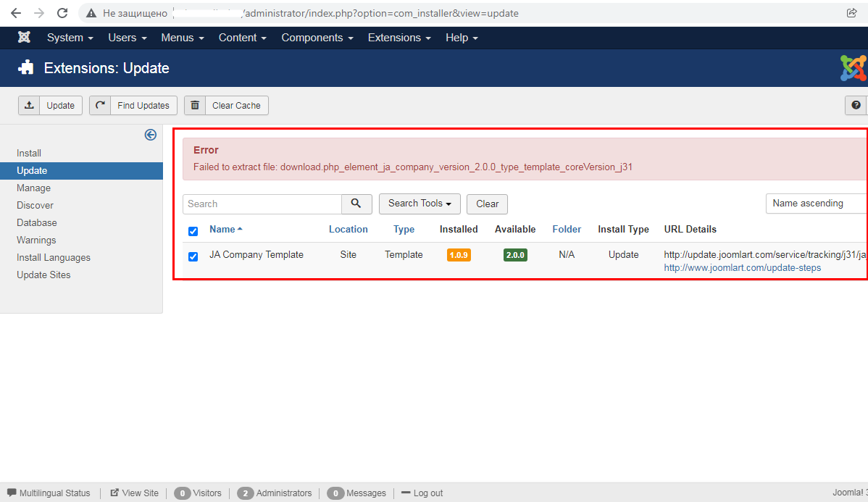Open the Components menu
This screenshot has width=868, height=502.
pyautogui.click(x=317, y=38)
